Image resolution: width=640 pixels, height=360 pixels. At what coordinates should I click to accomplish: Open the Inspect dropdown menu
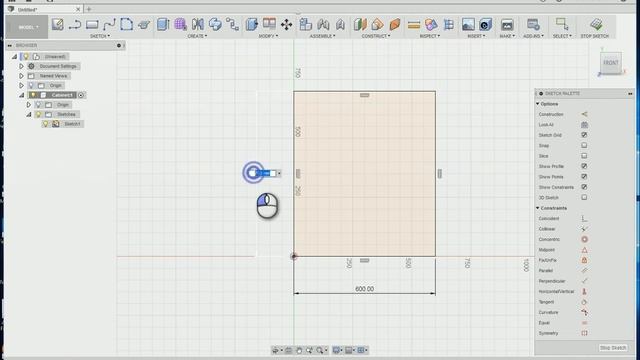430,36
